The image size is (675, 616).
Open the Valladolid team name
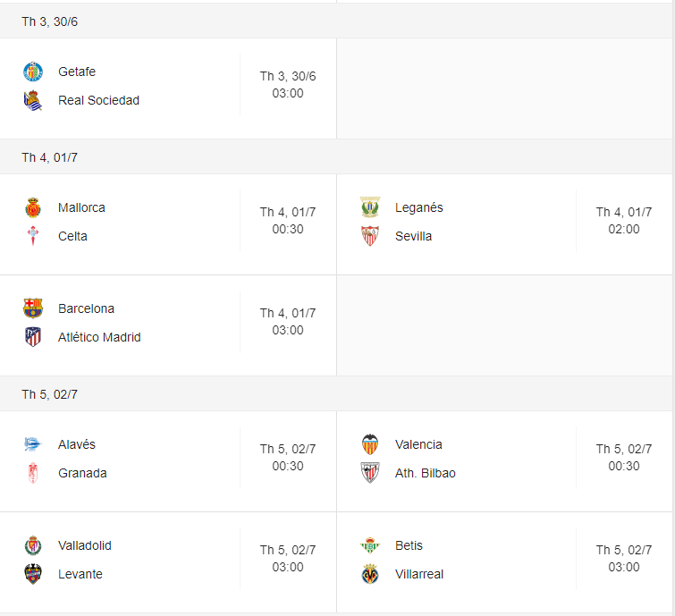coord(85,545)
